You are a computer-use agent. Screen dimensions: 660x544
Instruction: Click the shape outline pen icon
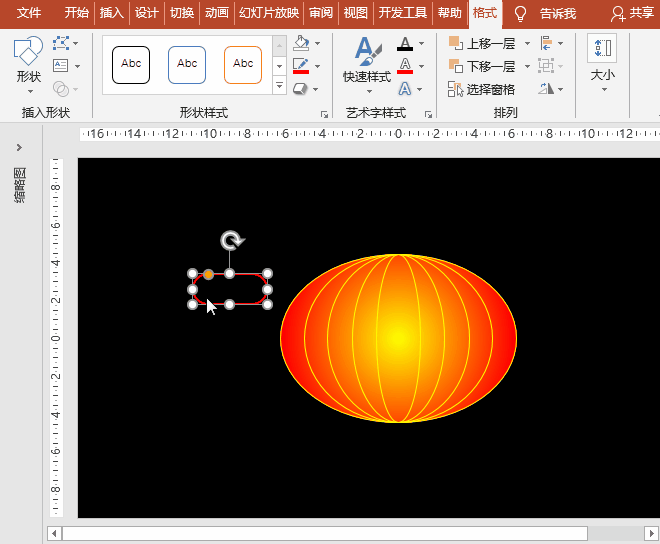[x=301, y=66]
